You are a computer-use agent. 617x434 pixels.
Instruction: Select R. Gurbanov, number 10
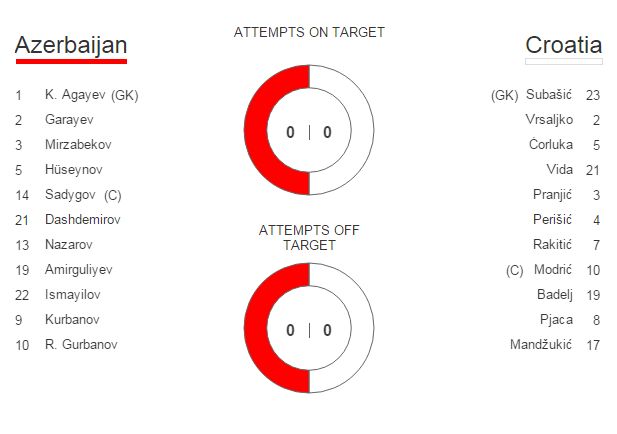81,345
